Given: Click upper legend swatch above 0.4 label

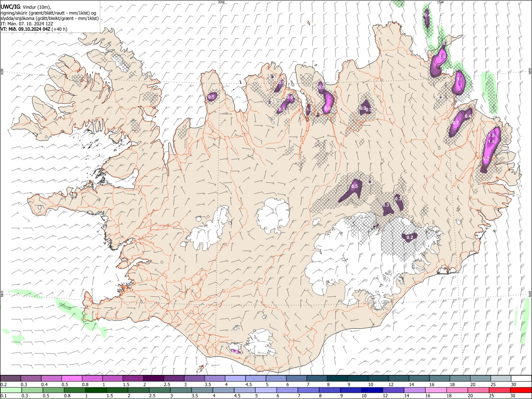Looking at the screenshot, I should (51, 378).
